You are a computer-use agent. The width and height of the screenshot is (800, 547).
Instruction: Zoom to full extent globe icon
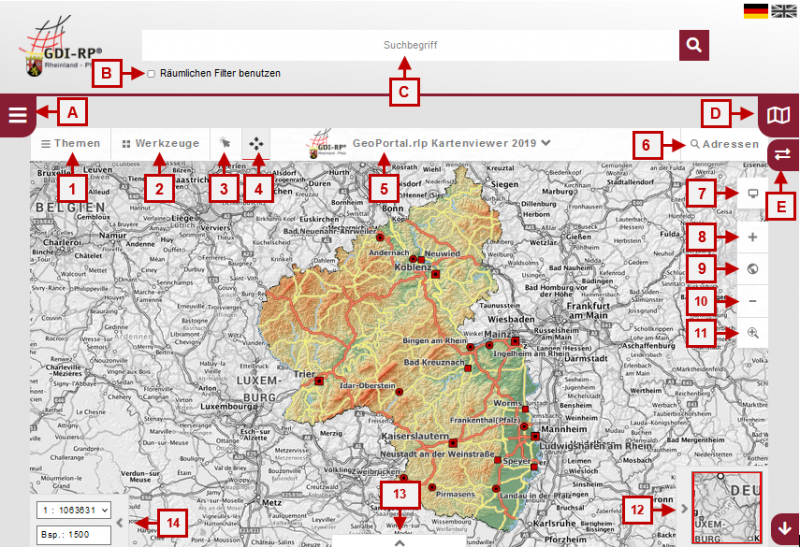coord(753,269)
